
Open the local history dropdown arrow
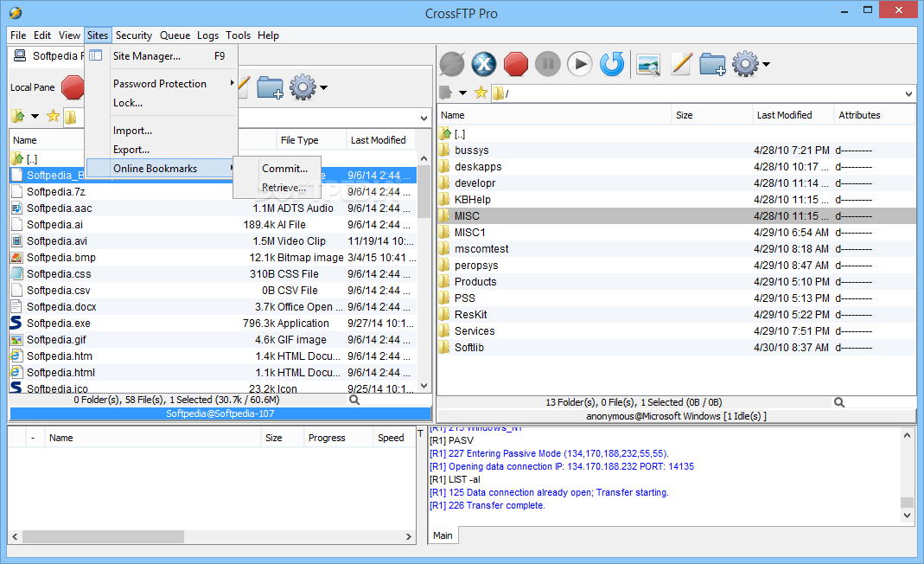(35, 116)
